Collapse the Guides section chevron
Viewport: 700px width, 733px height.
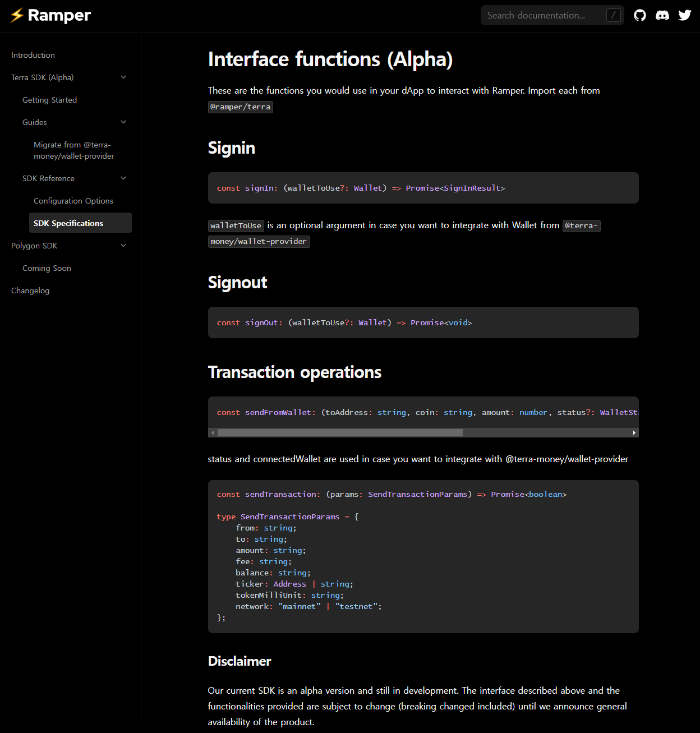click(123, 122)
